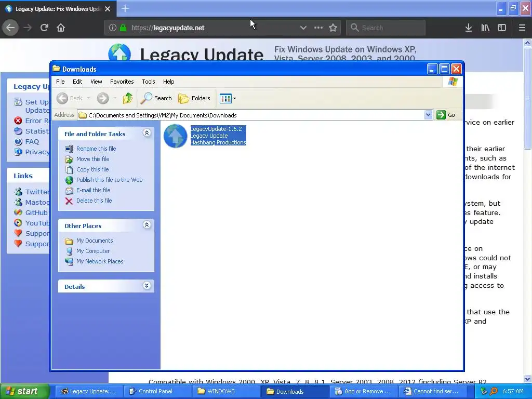Click Go button next to address bar

click(x=446, y=115)
